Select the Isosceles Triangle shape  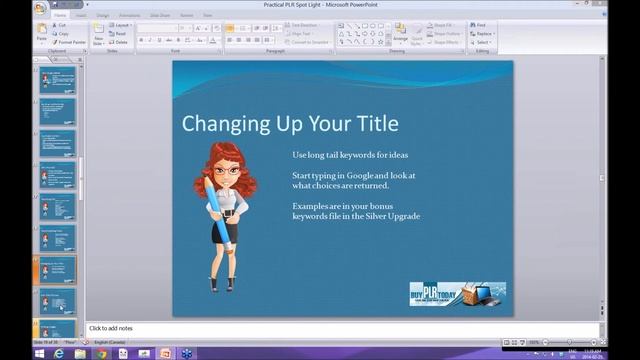pyautogui.click(x=341, y=34)
